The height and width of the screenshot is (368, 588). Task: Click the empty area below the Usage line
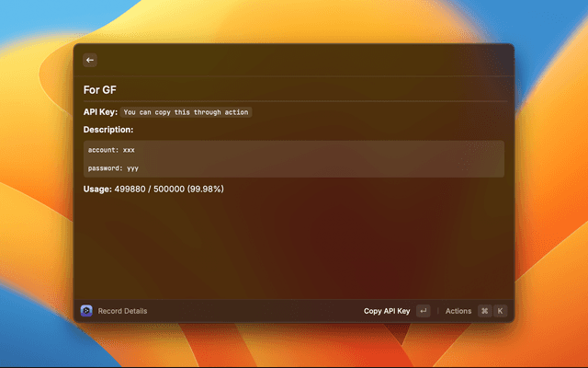click(294, 244)
